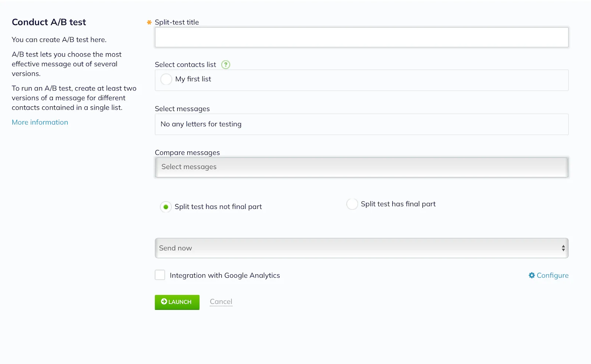This screenshot has width=591, height=364.
Task: Click the orange required asterisk marker
Action: coord(149,23)
